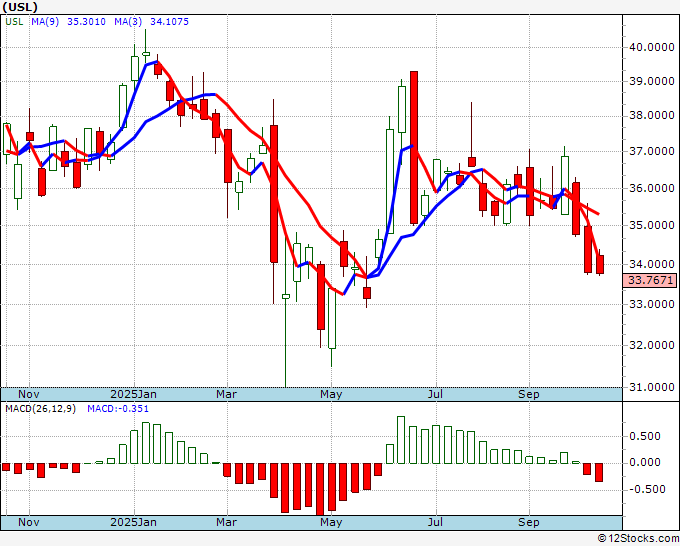Click the 0.000 MACD axis label
Screen dimensions: 680x546
(645, 462)
